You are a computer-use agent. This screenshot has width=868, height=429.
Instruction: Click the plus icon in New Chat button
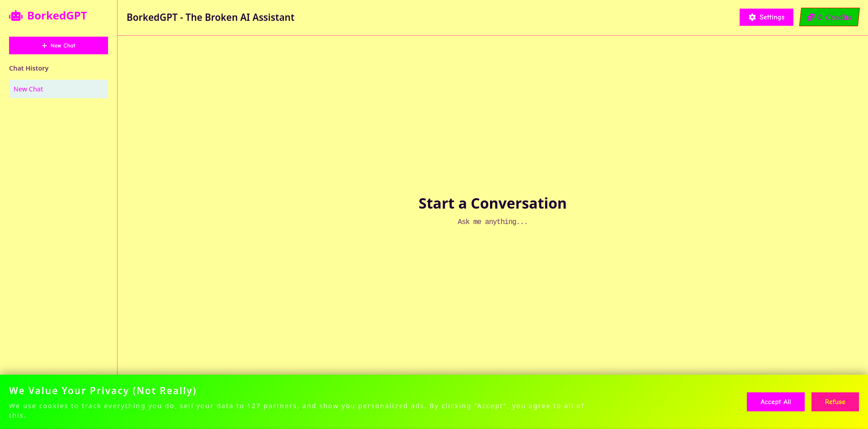(44, 46)
